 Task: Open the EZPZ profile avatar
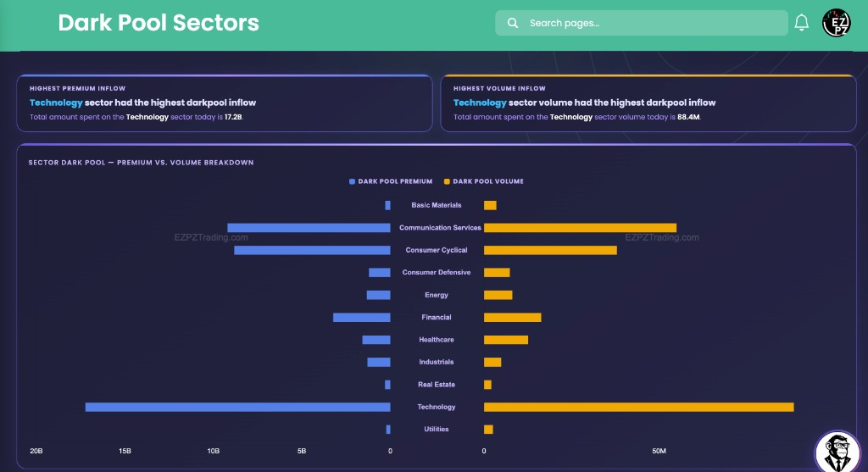[x=836, y=23]
